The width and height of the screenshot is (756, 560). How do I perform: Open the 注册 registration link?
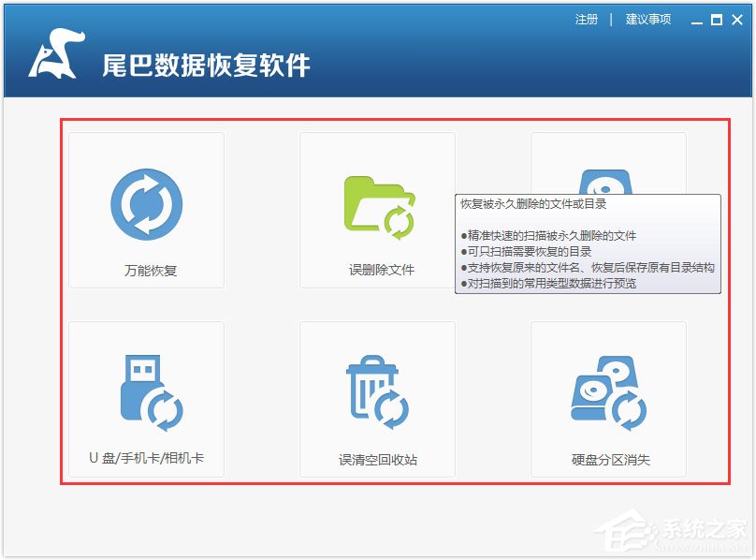coord(587,20)
